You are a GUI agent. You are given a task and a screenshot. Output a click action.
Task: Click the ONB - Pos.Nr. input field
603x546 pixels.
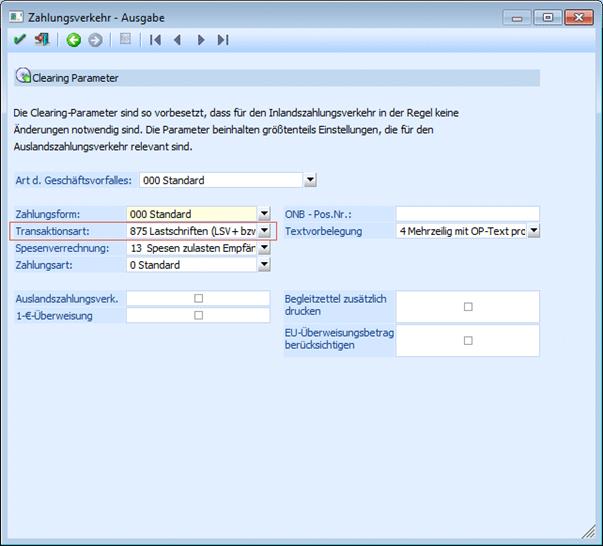coord(467,214)
